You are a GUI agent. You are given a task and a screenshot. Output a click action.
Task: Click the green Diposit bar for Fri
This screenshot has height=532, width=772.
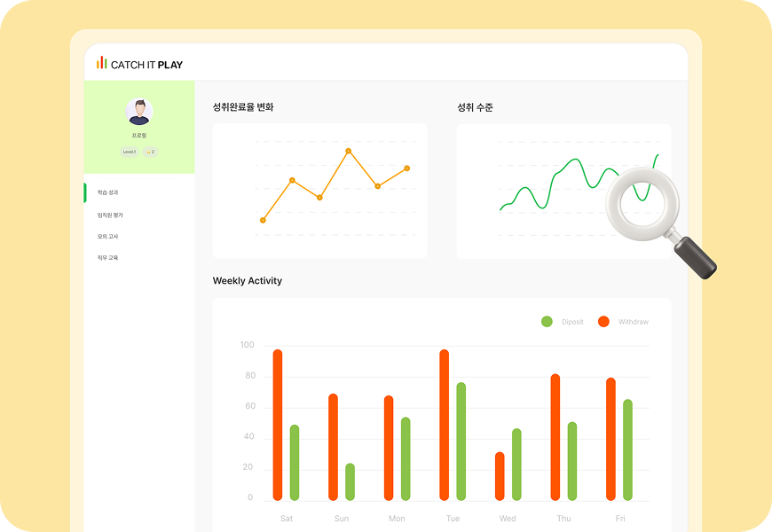[627, 450]
